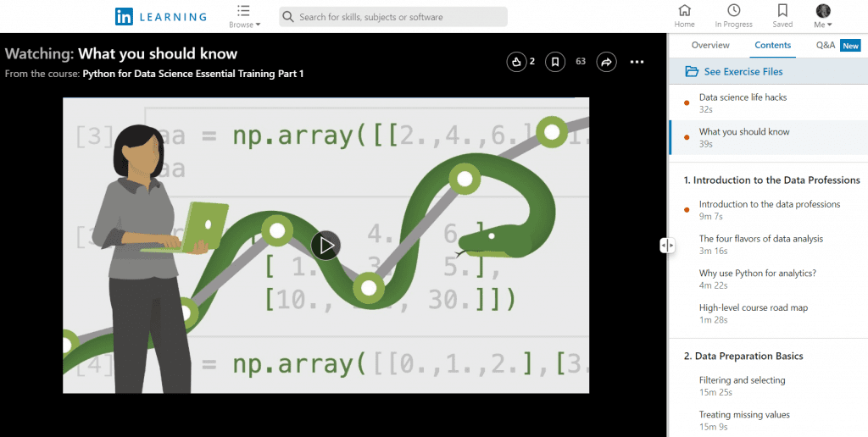Open the Home icon in top navigation
This screenshot has width=868, height=437.
click(x=684, y=11)
